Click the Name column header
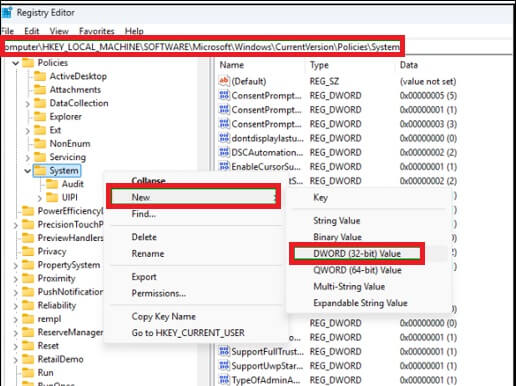Image resolution: width=516 pixels, height=386 pixels. (232, 65)
